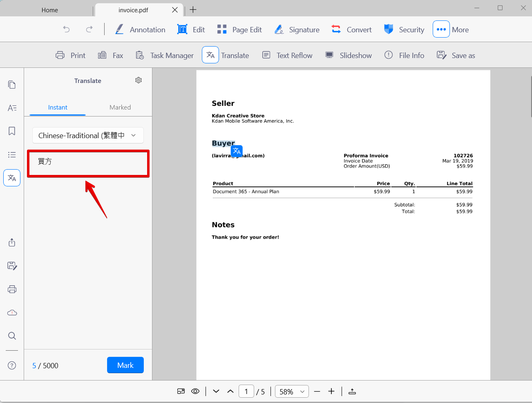Open Security options
Viewport: 532px width, 403px height.
404,29
